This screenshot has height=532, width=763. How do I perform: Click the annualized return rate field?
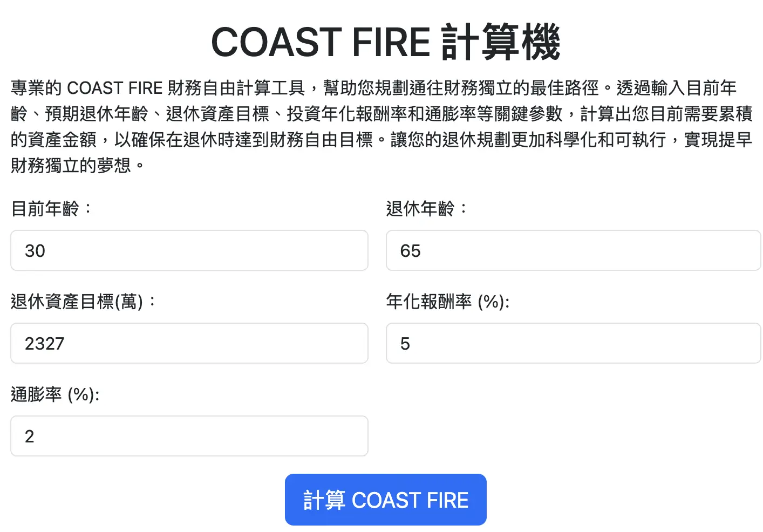coord(573,343)
